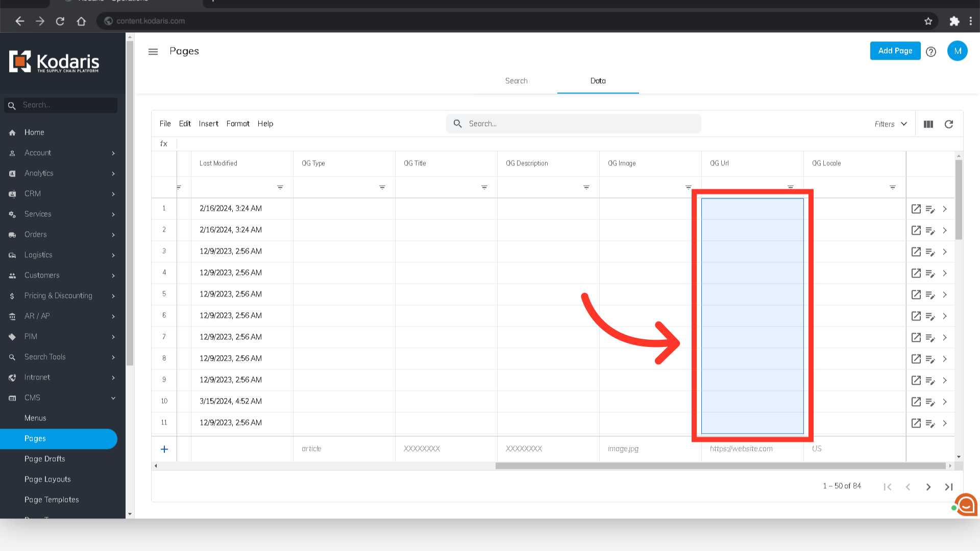Image resolution: width=980 pixels, height=551 pixels.
Task: Open the Last Modified column filter
Action: point(280,187)
